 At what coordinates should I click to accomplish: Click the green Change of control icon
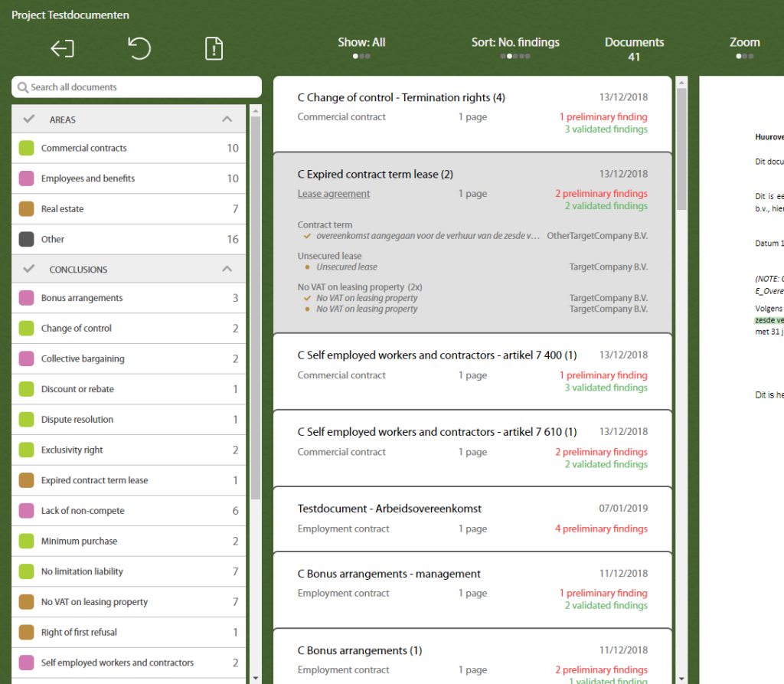click(27, 329)
